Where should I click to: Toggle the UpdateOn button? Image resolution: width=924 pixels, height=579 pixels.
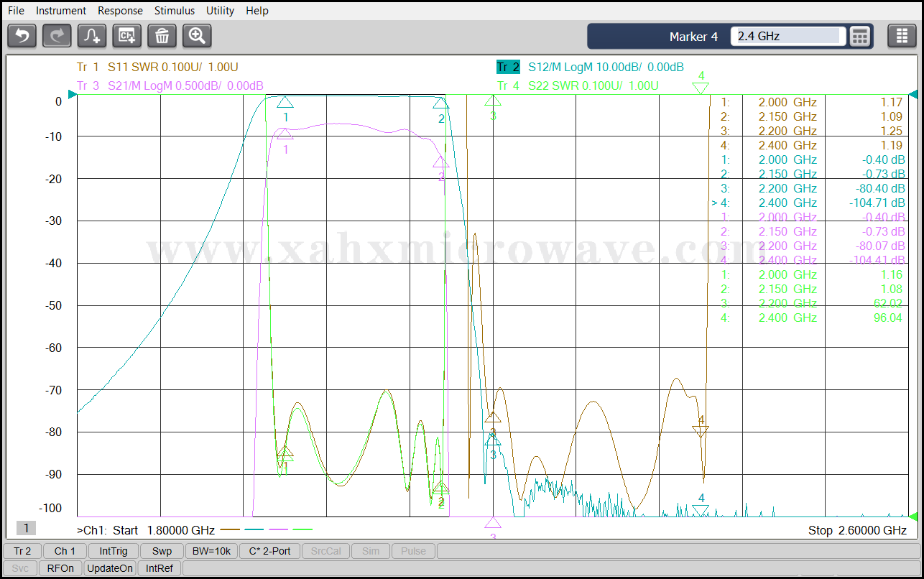point(110,568)
